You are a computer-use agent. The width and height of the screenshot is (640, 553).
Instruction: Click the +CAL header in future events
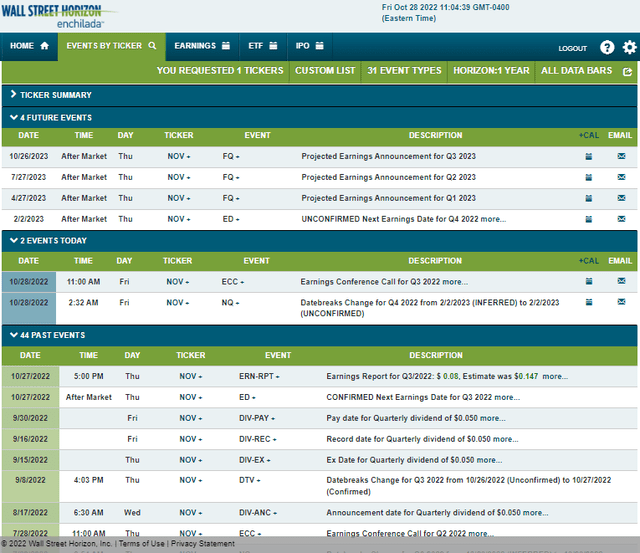[x=589, y=135]
